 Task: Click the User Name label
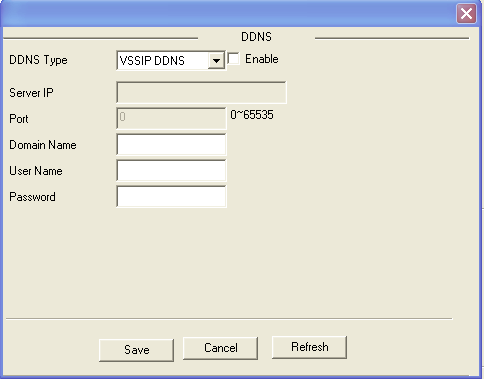[36, 171]
